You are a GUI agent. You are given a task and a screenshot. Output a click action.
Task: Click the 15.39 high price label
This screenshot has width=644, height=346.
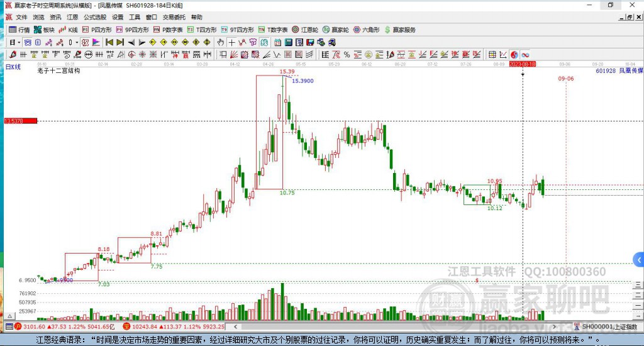(x=287, y=72)
